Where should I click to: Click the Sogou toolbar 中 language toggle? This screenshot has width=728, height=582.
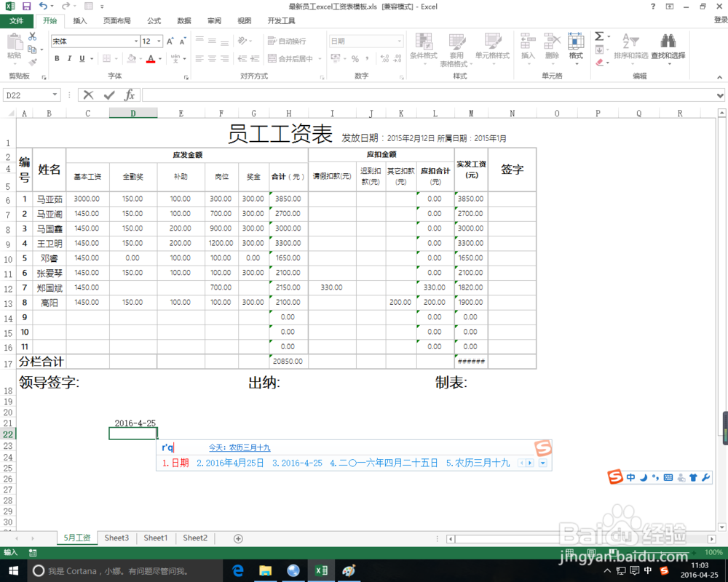(x=630, y=477)
